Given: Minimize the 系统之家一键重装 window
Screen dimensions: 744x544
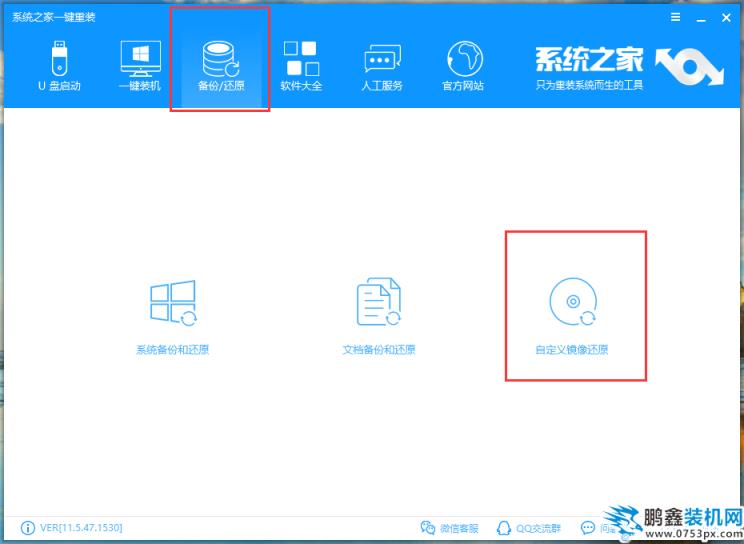Looking at the screenshot, I should 701,19.
